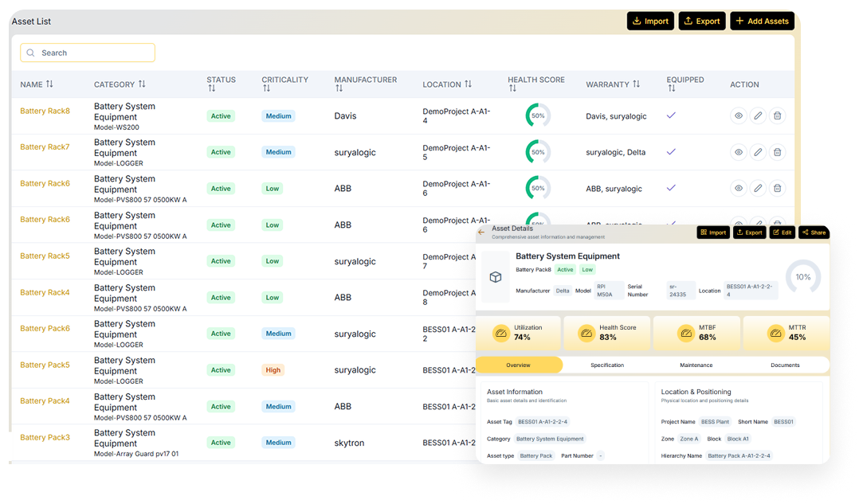View Battery Rack7 details with eye icon

tap(739, 152)
